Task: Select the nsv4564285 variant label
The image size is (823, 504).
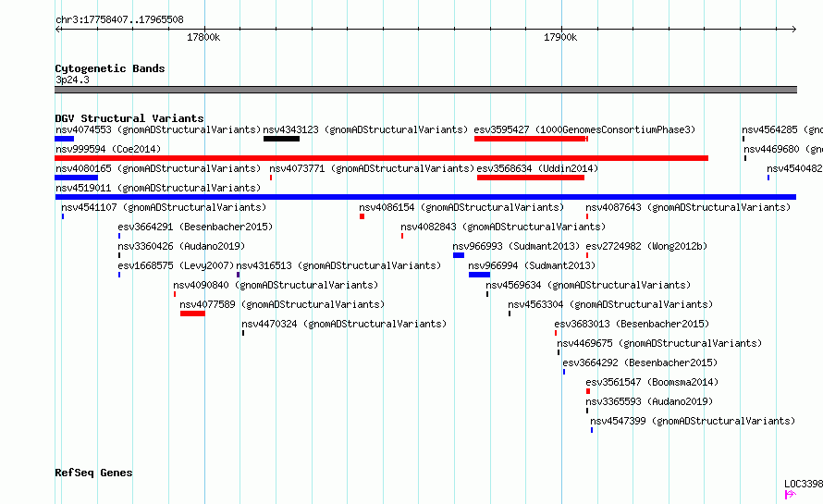Action: coord(782,129)
